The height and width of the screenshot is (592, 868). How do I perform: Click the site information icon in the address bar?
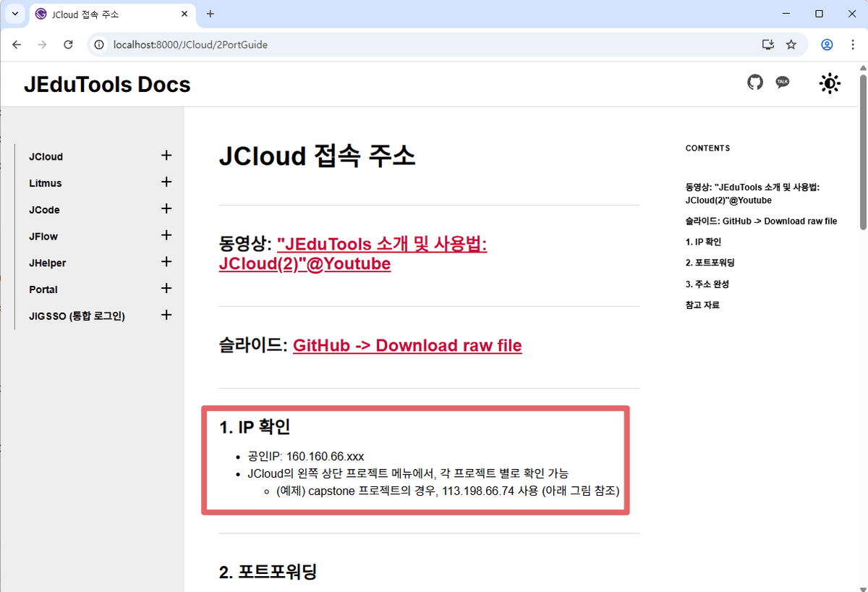click(x=98, y=44)
